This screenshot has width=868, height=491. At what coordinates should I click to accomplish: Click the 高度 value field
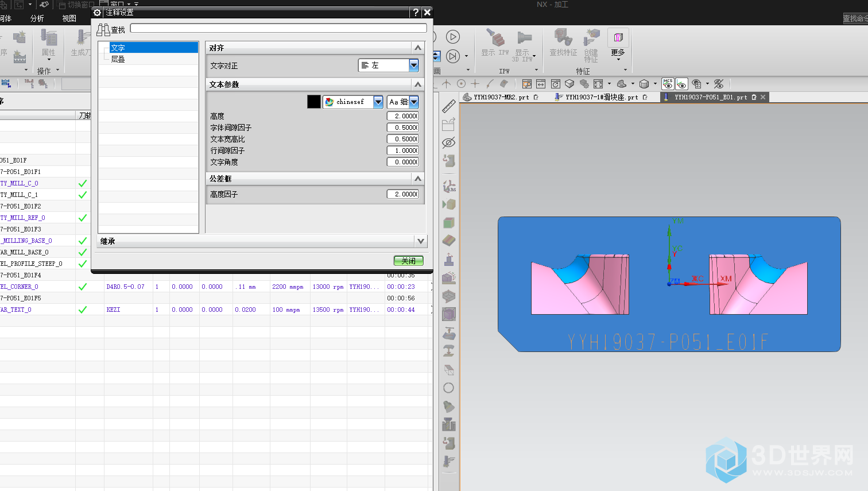tap(403, 116)
